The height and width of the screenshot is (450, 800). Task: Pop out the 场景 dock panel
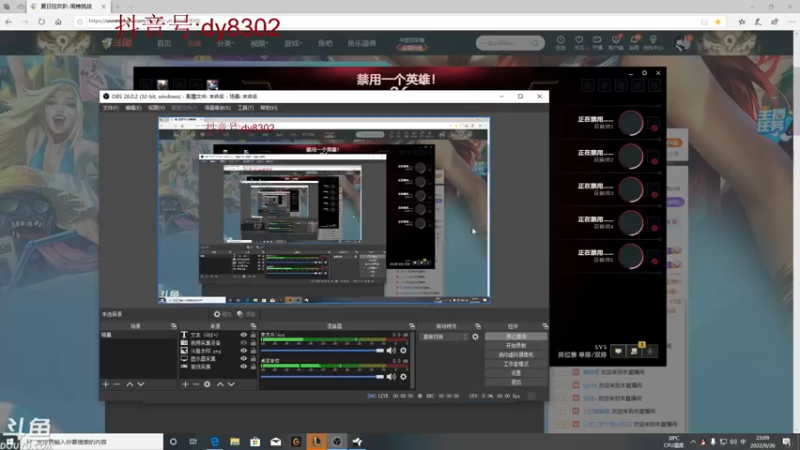173,326
